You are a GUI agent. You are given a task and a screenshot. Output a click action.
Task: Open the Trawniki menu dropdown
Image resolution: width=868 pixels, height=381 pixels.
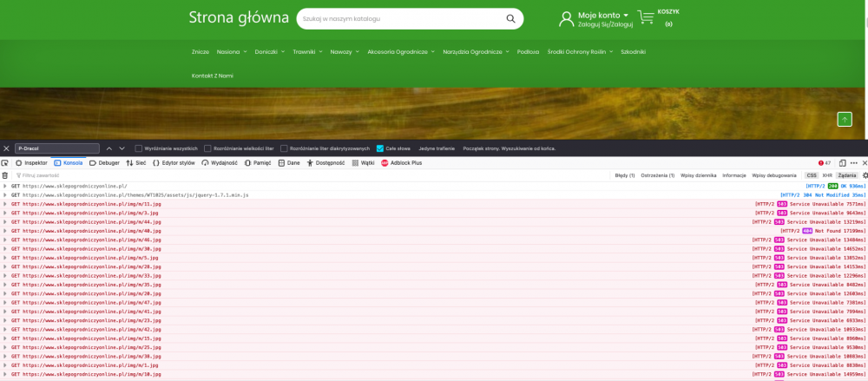tap(307, 51)
